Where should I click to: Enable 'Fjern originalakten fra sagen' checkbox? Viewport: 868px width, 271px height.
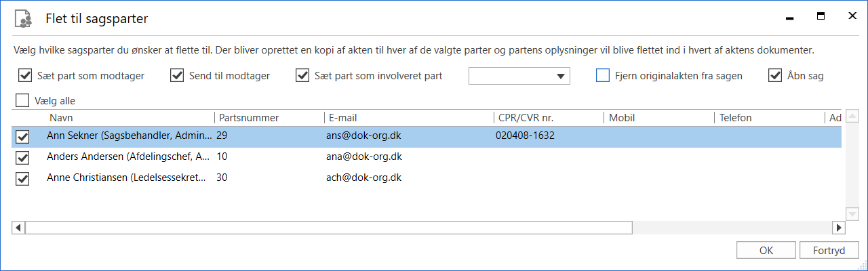coord(603,75)
